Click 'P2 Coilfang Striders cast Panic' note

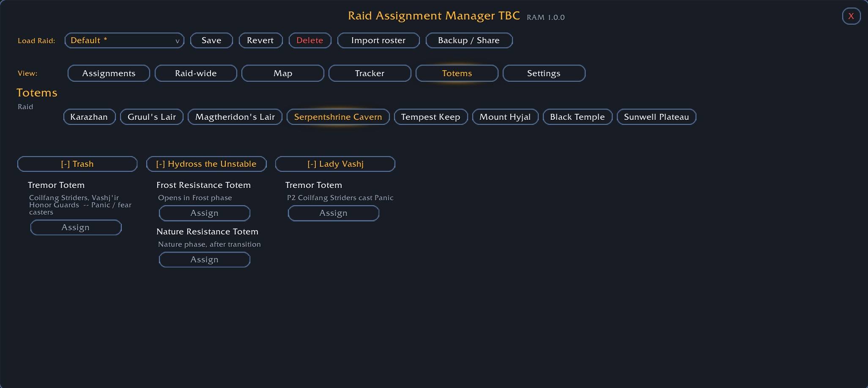pyautogui.click(x=340, y=198)
